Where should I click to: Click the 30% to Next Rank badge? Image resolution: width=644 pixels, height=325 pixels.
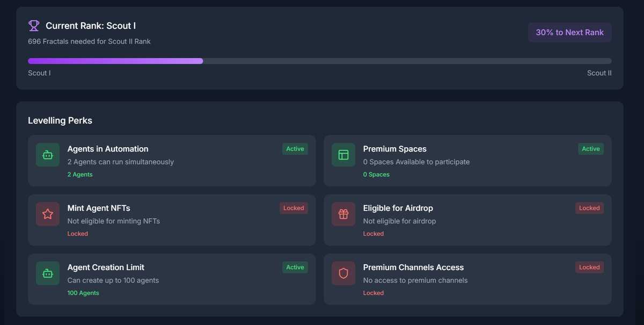pos(569,32)
